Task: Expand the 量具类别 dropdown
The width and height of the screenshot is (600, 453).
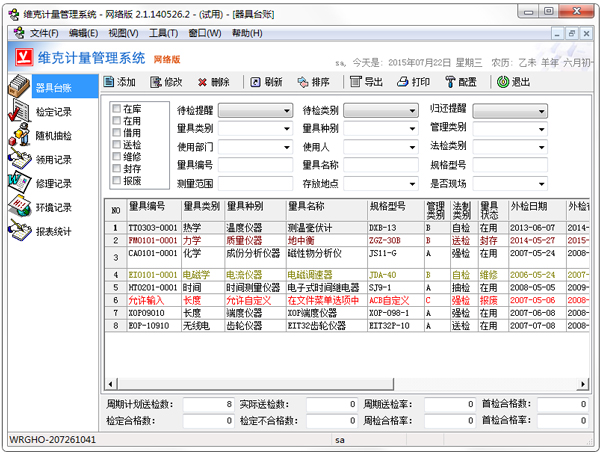Action: (287, 129)
